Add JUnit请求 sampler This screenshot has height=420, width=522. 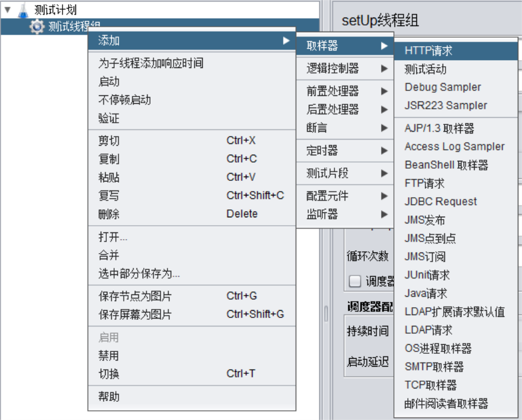pos(456,275)
